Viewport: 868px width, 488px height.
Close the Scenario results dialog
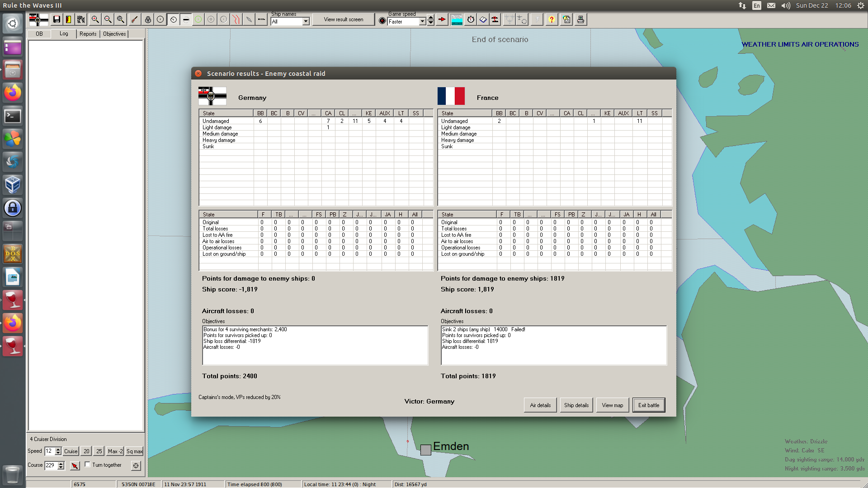198,73
